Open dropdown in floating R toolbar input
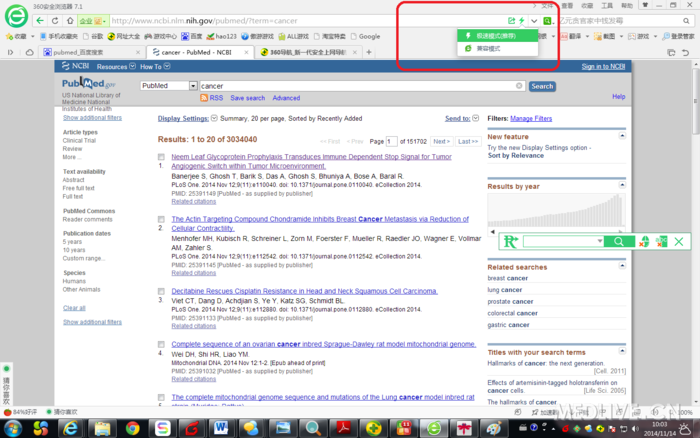The width and height of the screenshot is (700, 438). tap(600, 242)
